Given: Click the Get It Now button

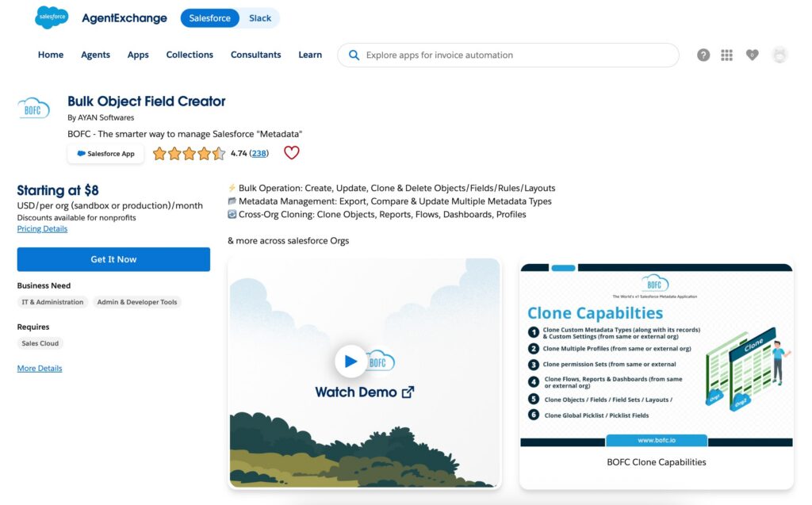Looking at the screenshot, I should (x=113, y=259).
